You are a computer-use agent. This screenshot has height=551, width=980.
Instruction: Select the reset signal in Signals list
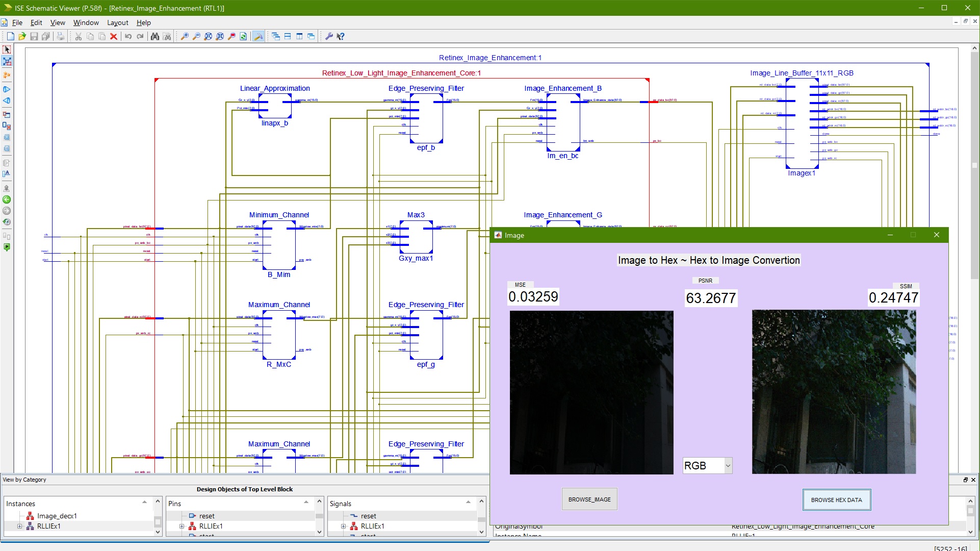click(x=368, y=516)
